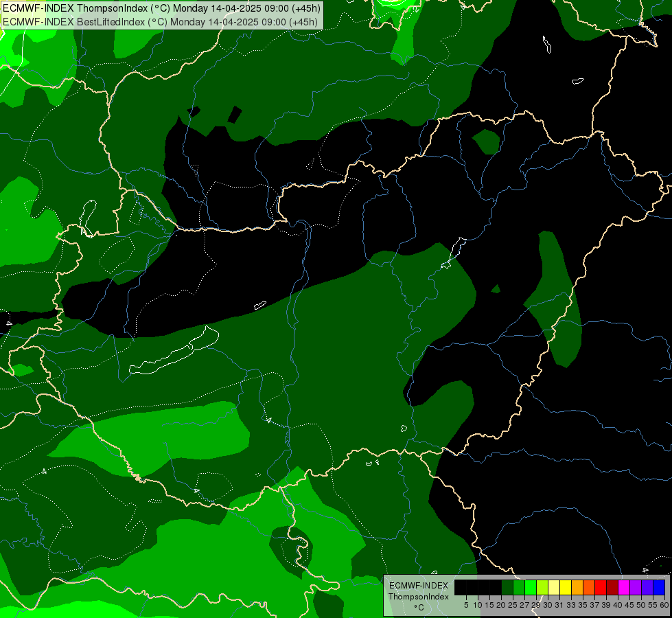The width and height of the screenshot is (672, 618).
Task: Select the medium green 25-27 legend swatch
Action: (519, 587)
